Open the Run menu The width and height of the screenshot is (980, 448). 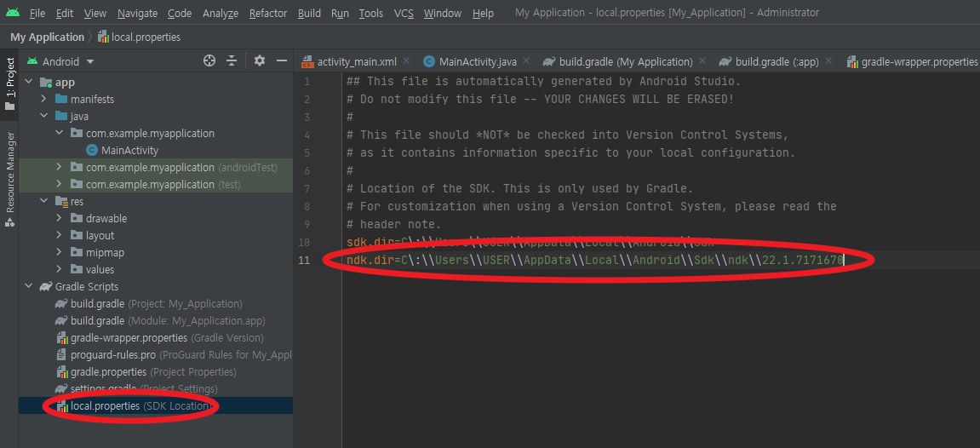pyautogui.click(x=340, y=13)
